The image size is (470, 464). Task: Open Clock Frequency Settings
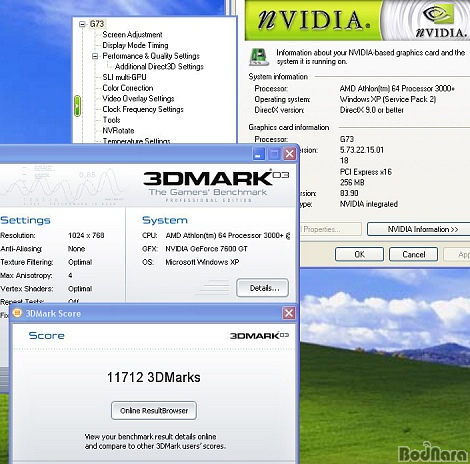(x=143, y=109)
